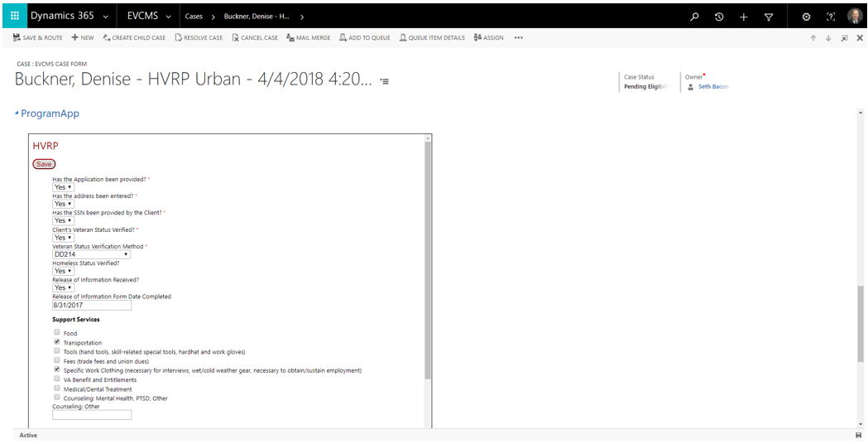
Task: Click the red HVRP Save button
Action: pyautogui.click(x=44, y=164)
